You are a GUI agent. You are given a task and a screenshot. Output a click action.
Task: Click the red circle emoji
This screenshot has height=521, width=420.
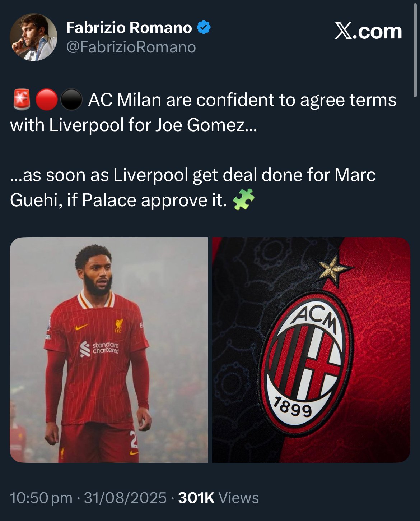point(47,100)
